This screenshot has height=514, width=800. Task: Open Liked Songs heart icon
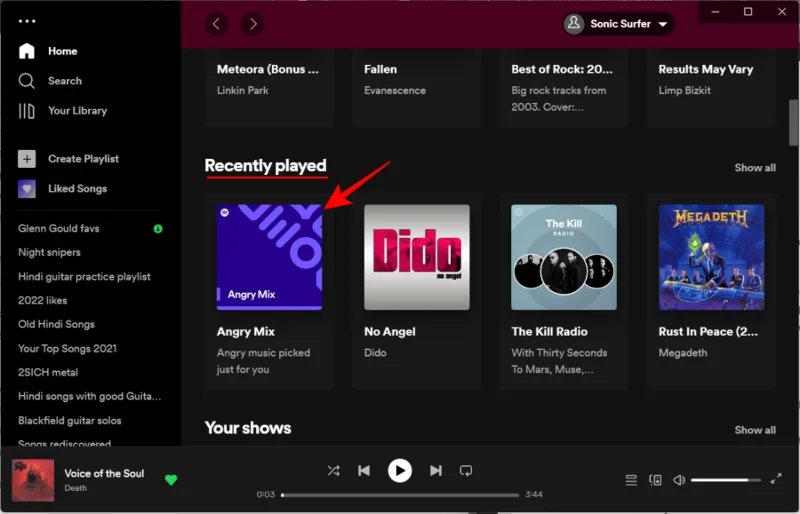[27, 189]
